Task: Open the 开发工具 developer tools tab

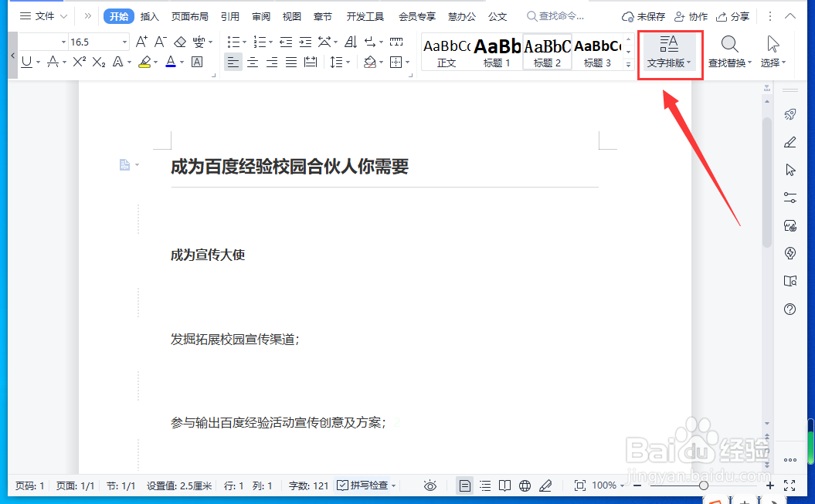Action: point(365,17)
